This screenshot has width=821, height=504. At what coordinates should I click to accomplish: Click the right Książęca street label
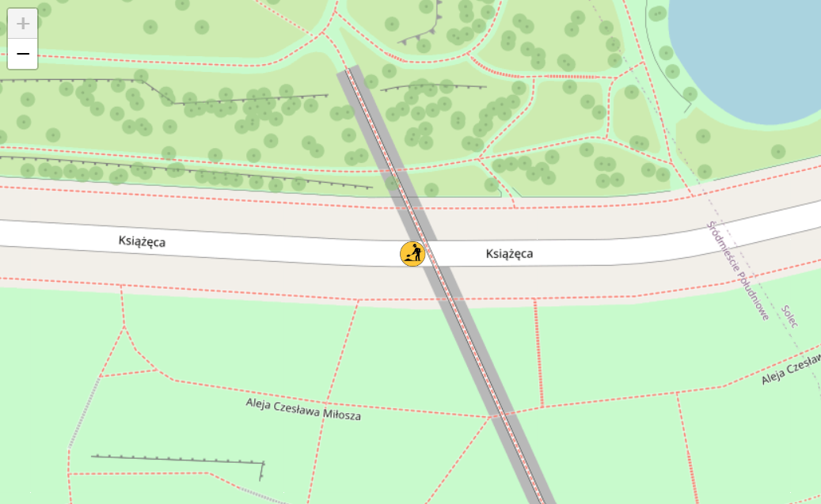pos(509,254)
